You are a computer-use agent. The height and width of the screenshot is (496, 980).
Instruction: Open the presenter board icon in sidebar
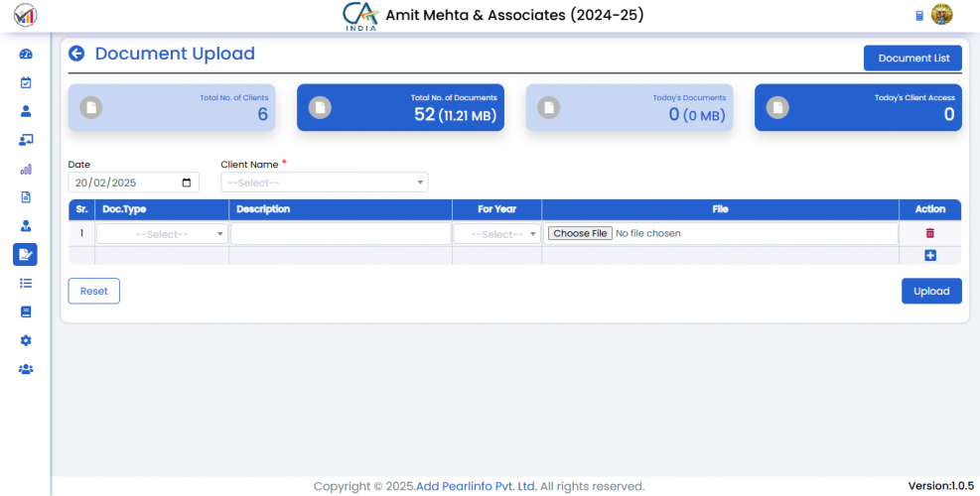click(x=26, y=140)
